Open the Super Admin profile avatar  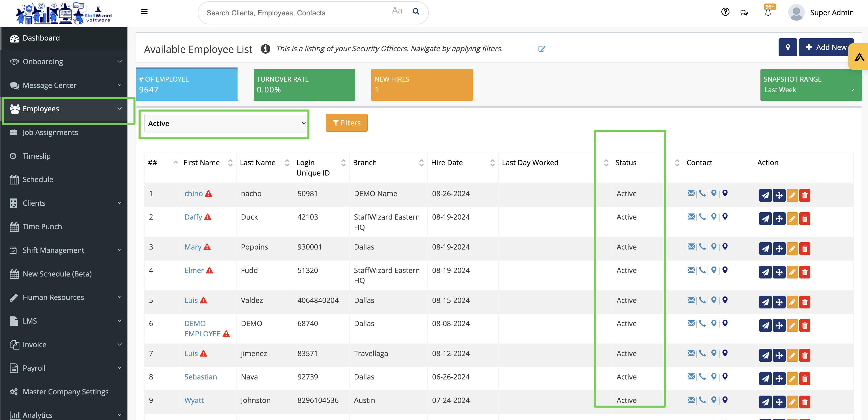pyautogui.click(x=796, y=12)
